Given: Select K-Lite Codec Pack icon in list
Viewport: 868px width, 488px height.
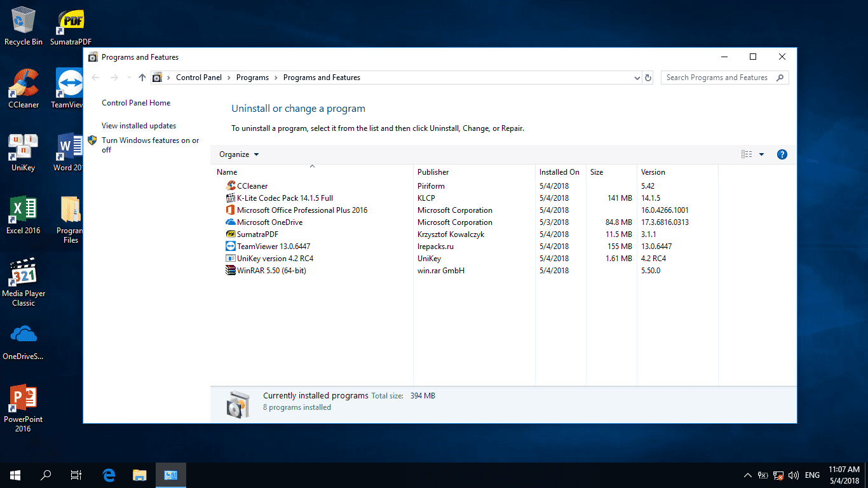Looking at the screenshot, I should [231, 198].
